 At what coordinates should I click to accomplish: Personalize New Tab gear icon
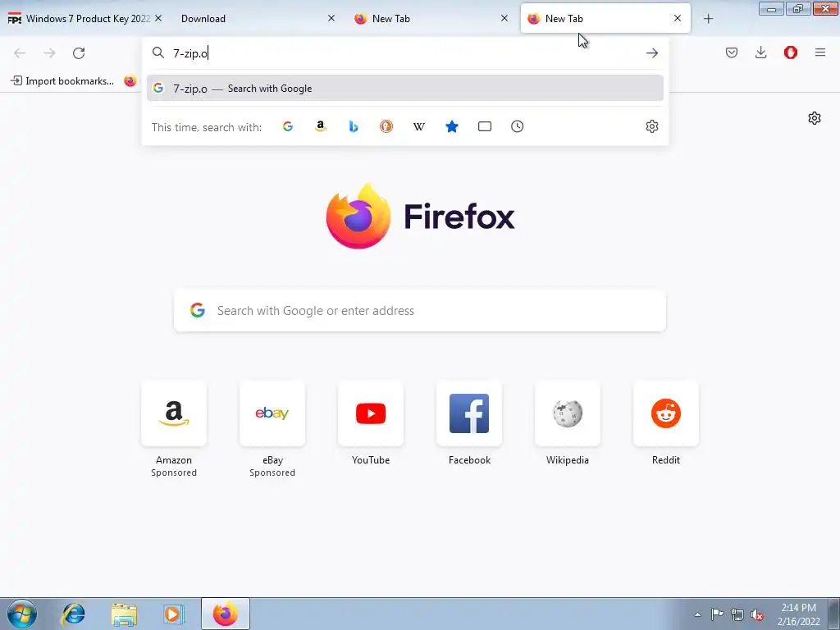point(815,118)
